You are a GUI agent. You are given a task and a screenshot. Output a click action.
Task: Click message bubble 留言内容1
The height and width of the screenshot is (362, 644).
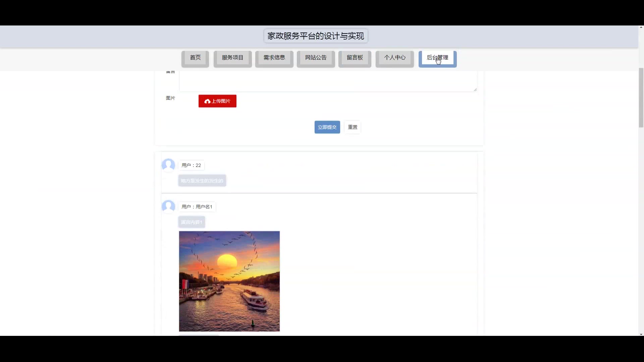192,222
